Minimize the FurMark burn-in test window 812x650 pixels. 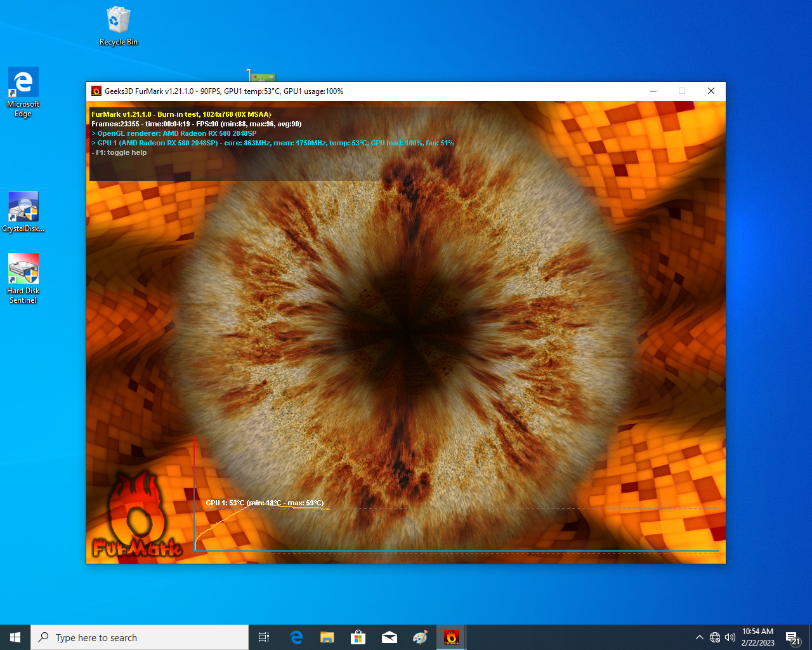[653, 91]
